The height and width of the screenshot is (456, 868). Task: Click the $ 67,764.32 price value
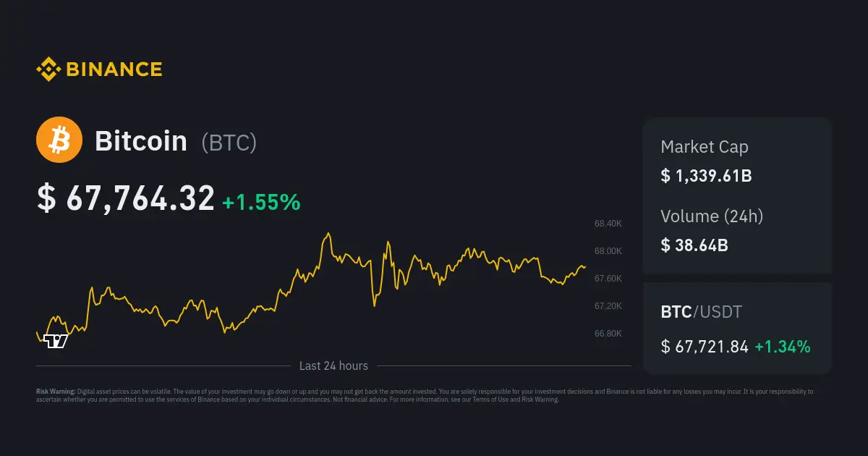[126, 198]
